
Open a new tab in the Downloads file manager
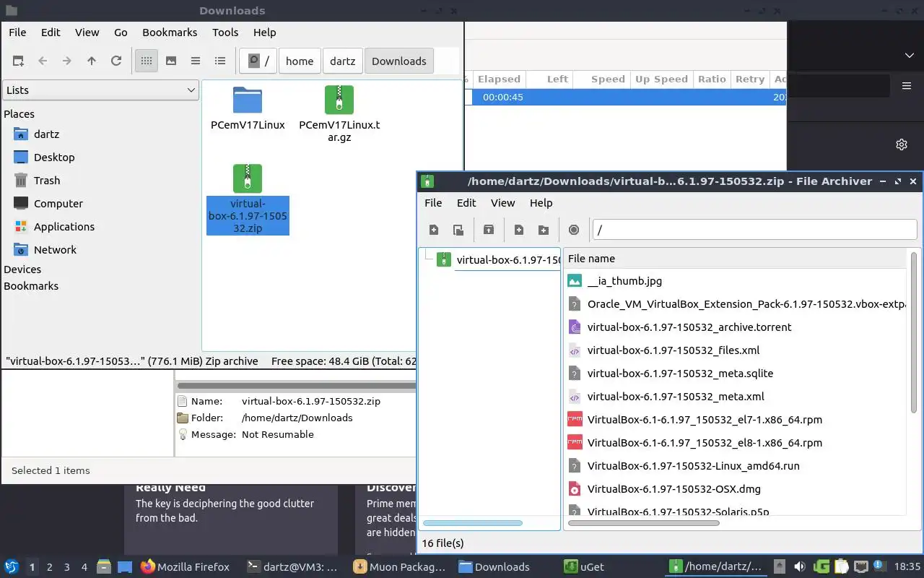point(18,61)
